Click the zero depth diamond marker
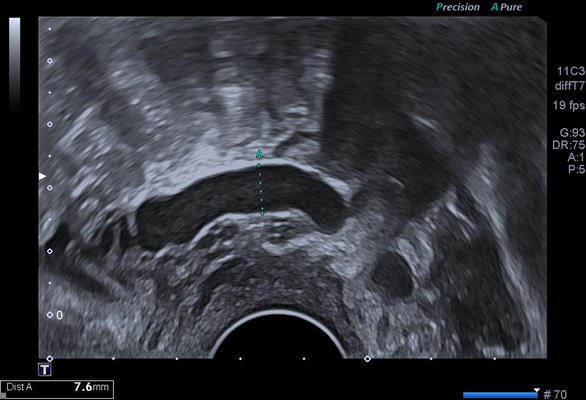This screenshot has width=586, height=400. coord(50,315)
